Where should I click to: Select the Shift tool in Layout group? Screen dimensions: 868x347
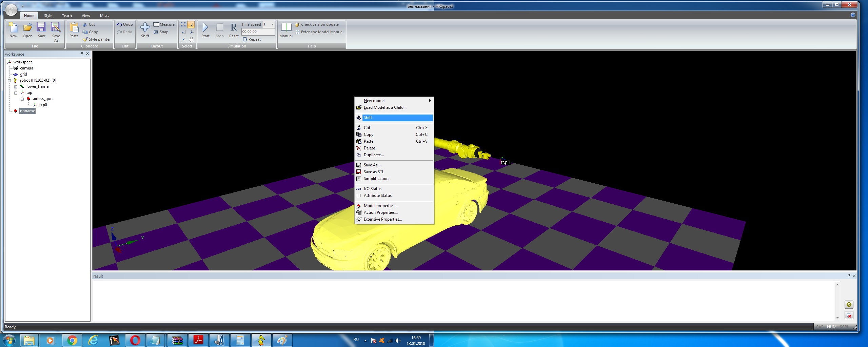point(145,30)
